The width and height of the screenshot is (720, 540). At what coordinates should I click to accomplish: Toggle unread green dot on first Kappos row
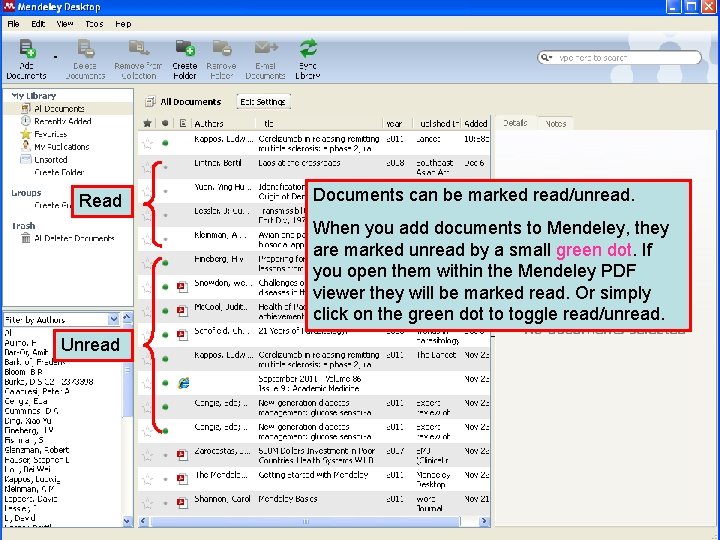click(x=165, y=143)
